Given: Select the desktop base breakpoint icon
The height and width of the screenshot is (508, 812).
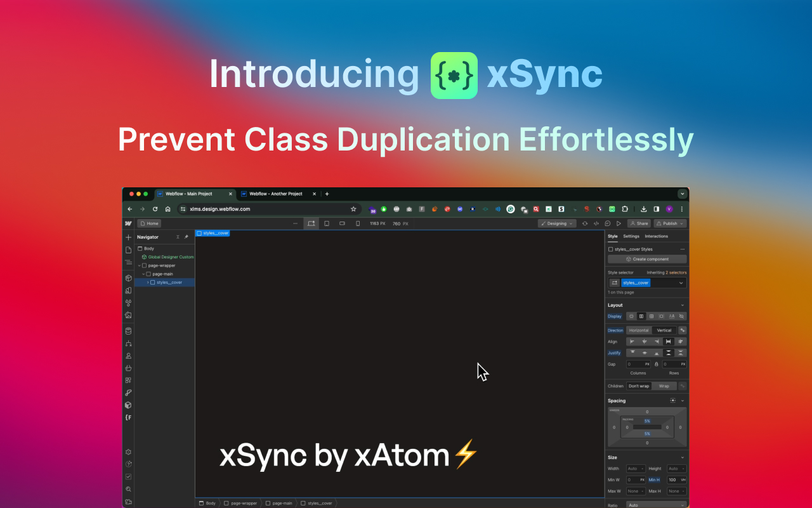Looking at the screenshot, I should [311, 224].
